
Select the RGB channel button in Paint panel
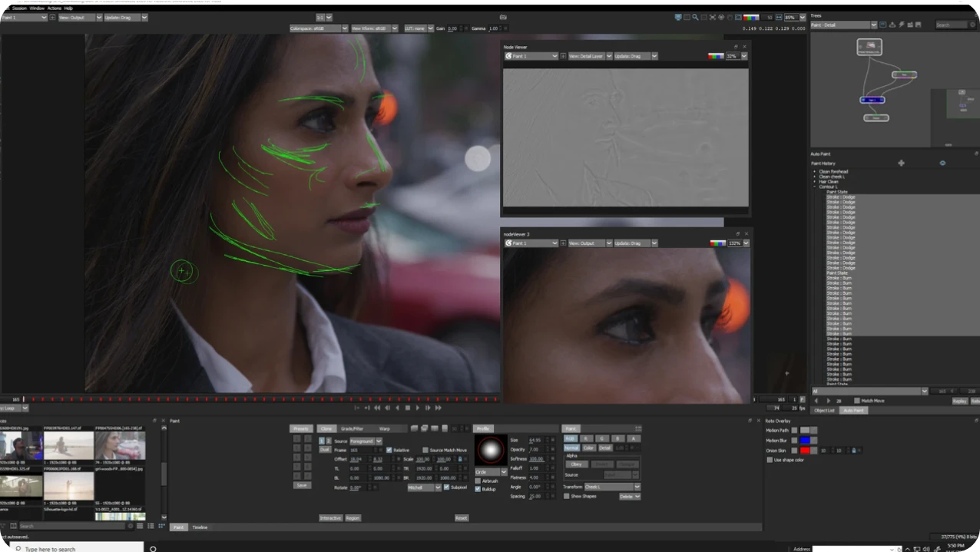click(x=571, y=438)
